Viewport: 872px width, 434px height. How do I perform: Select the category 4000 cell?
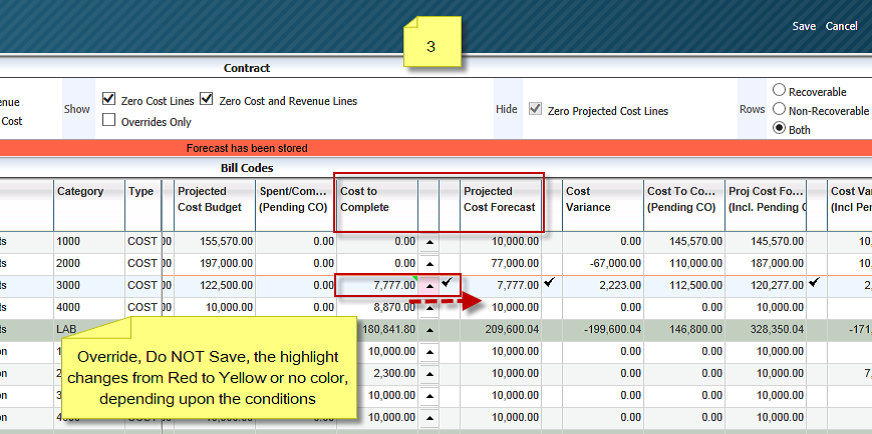click(89, 307)
